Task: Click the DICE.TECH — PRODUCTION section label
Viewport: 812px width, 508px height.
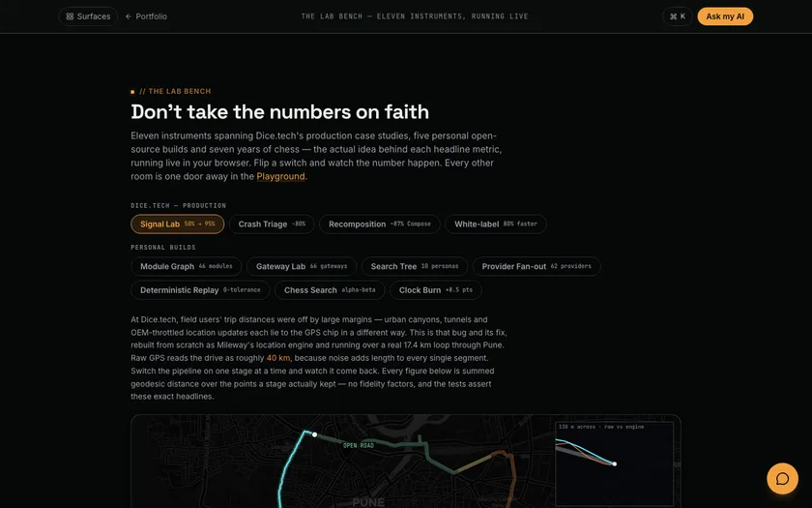Action: (178, 205)
